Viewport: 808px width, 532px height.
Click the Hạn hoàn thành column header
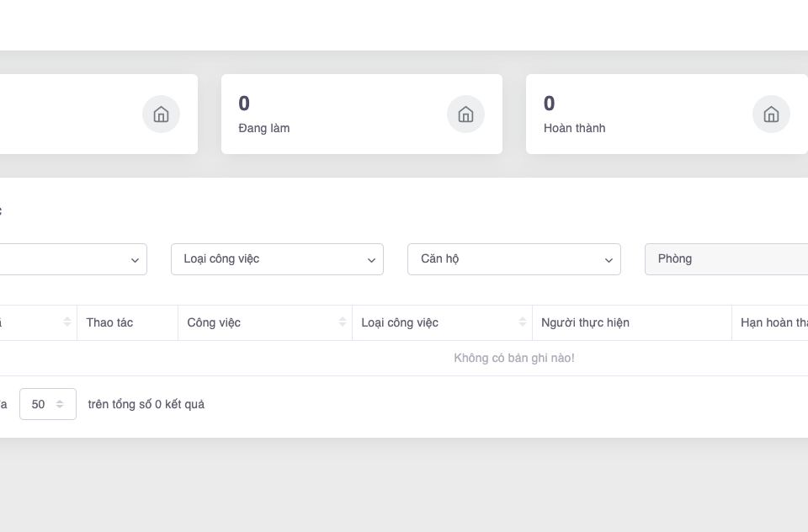click(x=773, y=322)
